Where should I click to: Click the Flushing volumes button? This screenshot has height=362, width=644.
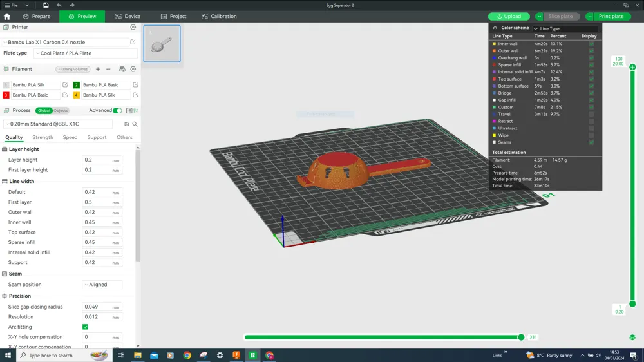point(73,69)
